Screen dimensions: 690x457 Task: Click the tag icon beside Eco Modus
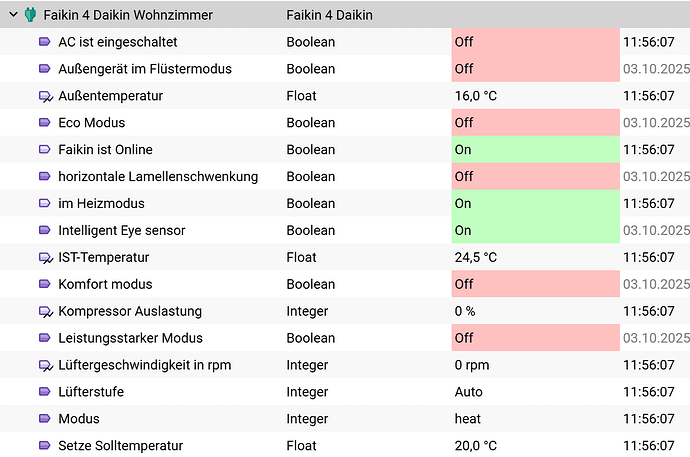44,123
